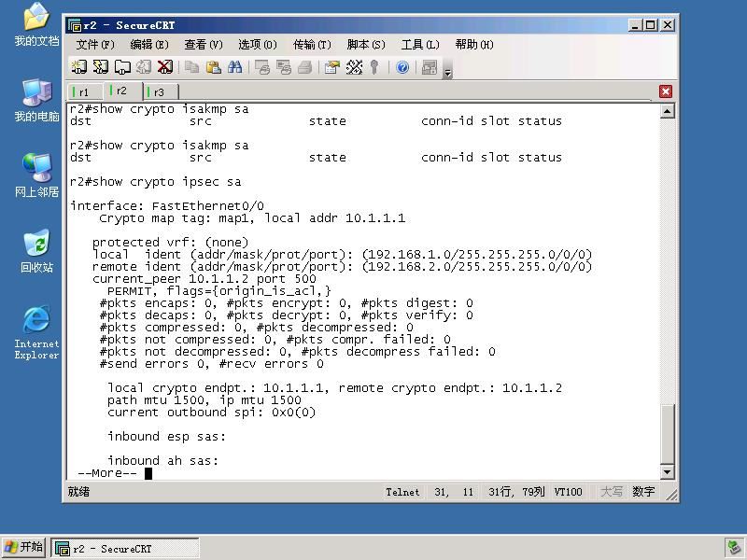Switch to the r3 tab
Image resolution: width=747 pixels, height=560 pixels.
[x=160, y=91]
